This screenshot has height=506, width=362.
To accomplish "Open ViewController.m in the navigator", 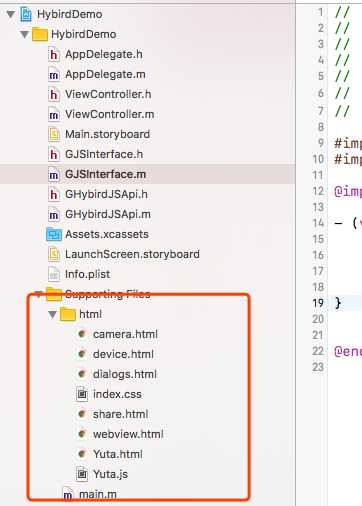I will (x=110, y=114).
